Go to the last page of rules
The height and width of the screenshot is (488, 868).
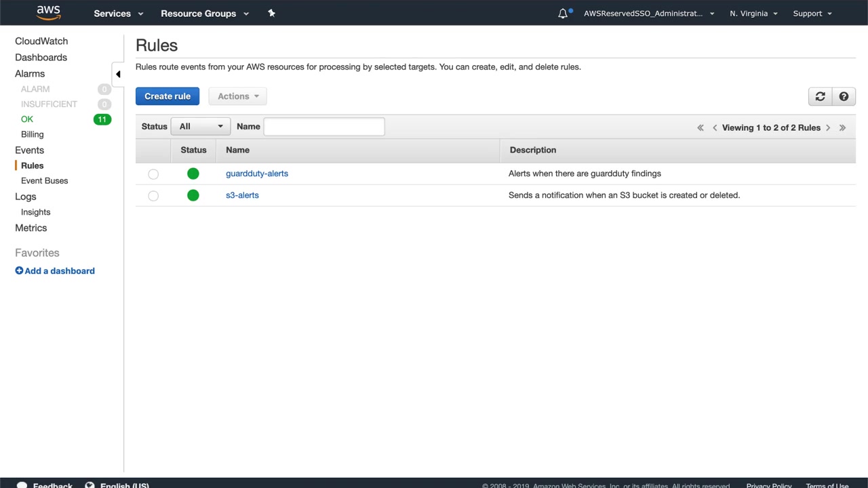842,127
